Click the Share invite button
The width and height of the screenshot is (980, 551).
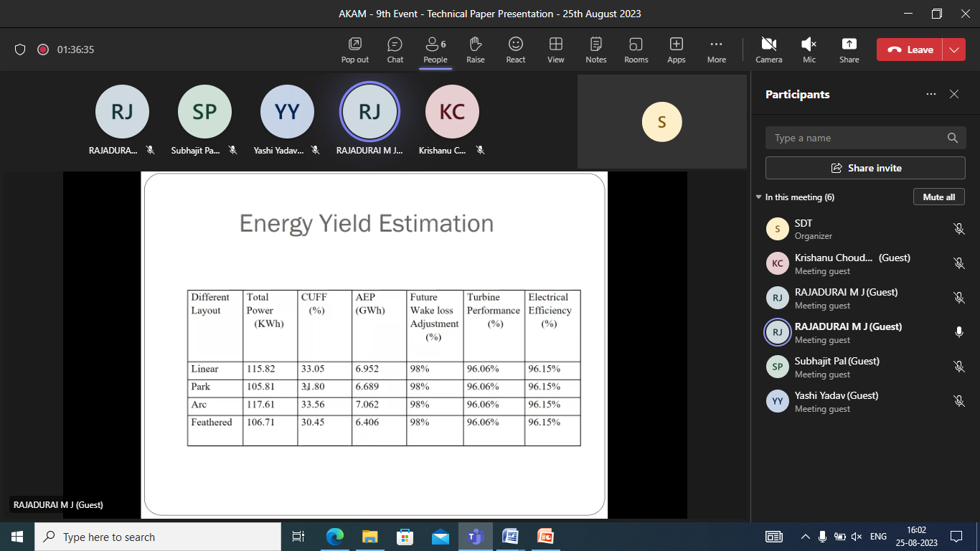tap(865, 168)
